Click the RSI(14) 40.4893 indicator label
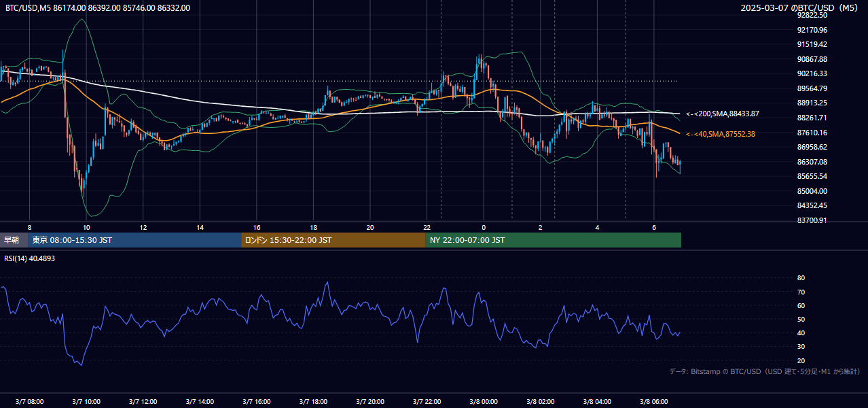Screen dimensions: 868x408 [30, 258]
